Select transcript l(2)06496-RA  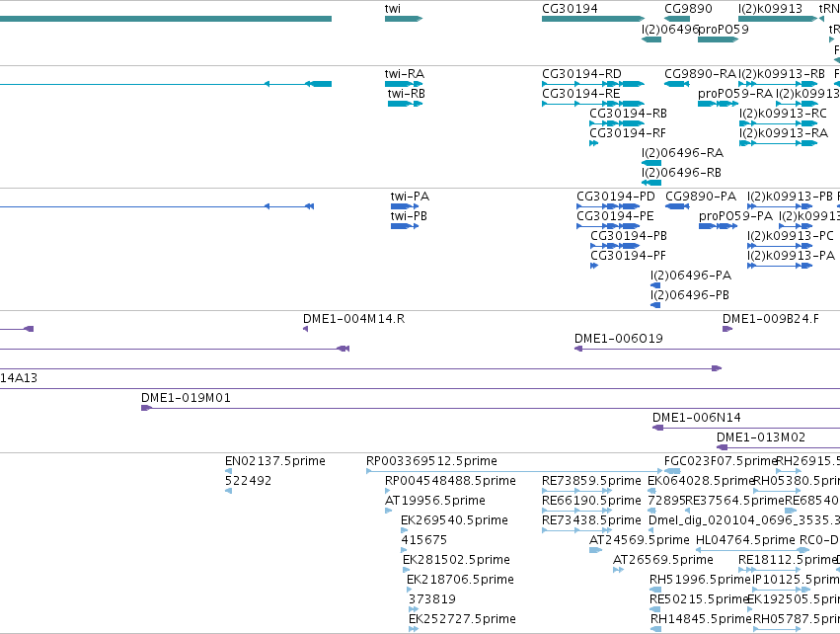(650, 163)
